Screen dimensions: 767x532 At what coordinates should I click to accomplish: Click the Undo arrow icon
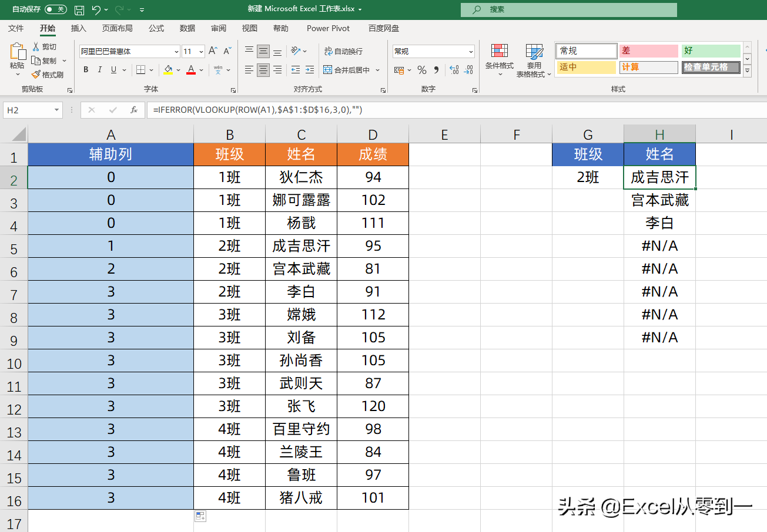(x=97, y=10)
